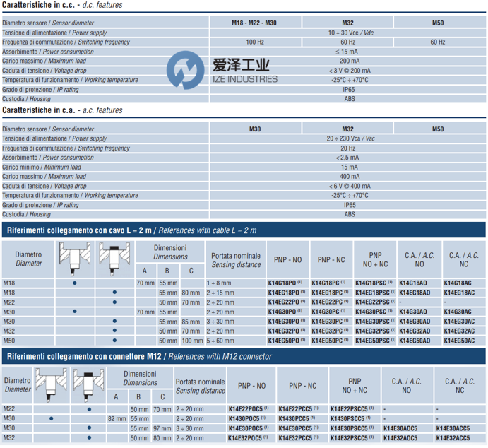
Task: Click the mounting dot in the K1430POC5 row
Action: pyautogui.click(x=52, y=418)
